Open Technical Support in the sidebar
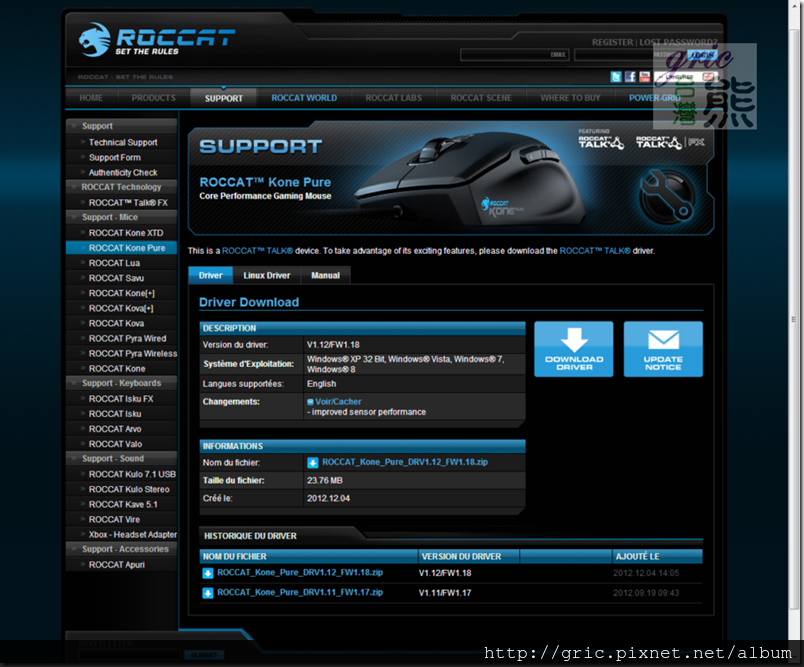804x667 pixels. (123, 142)
